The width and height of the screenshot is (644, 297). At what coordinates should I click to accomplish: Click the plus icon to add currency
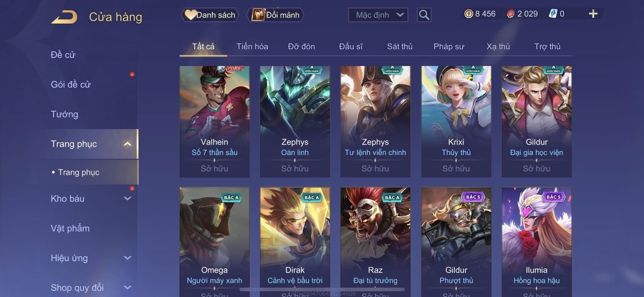[593, 14]
